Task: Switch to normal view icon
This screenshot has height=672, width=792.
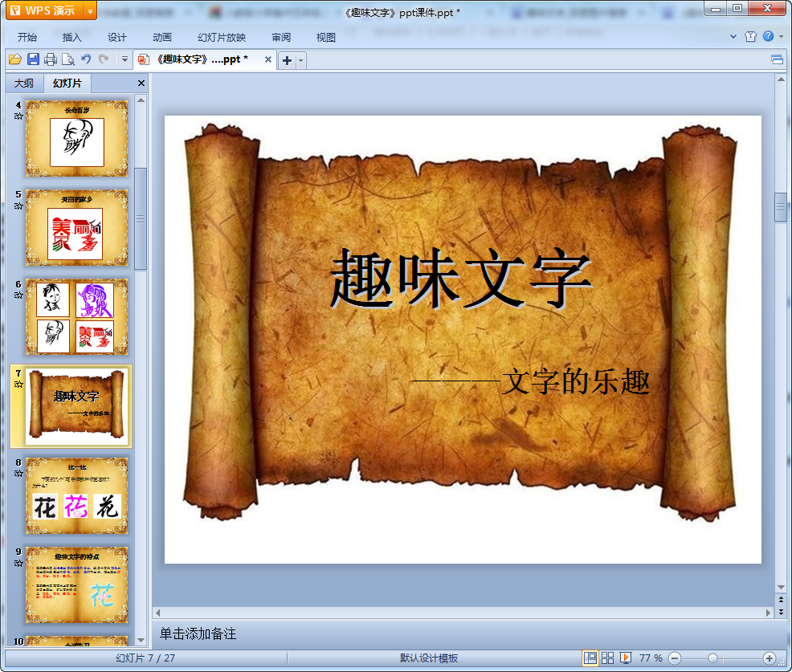Action: [590, 658]
